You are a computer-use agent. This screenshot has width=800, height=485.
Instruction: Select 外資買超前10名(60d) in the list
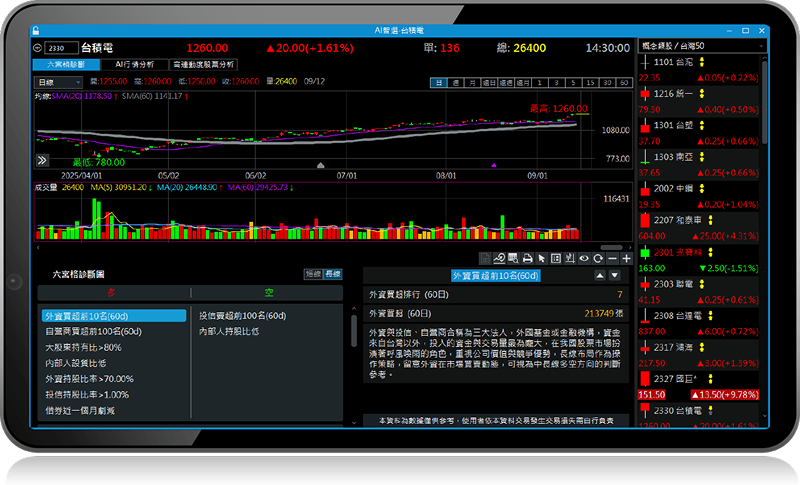click(x=114, y=316)
